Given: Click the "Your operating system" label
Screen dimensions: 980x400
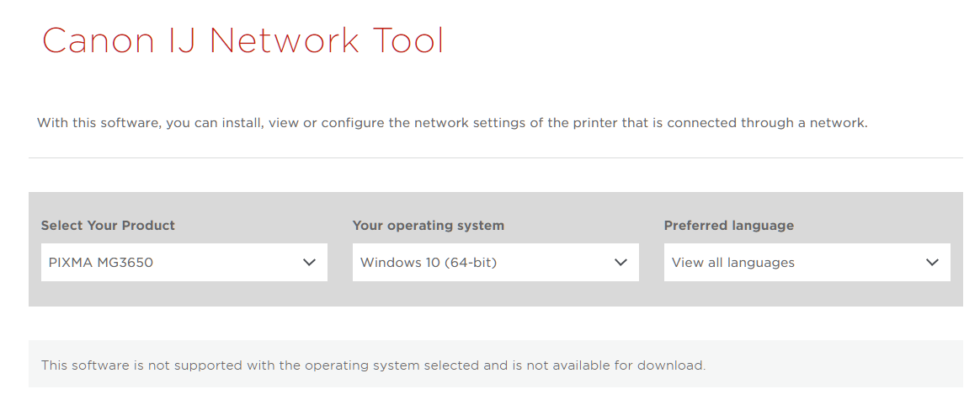Looking at the screenshot, I should 429,226.
